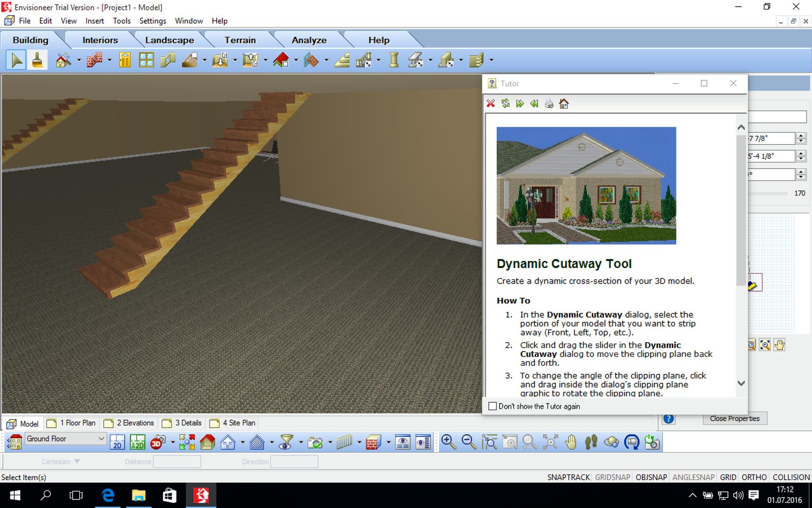This screenshot has height=508, width=812.
Task: Select the Stairs tool icon
Action: coord(343,60)
